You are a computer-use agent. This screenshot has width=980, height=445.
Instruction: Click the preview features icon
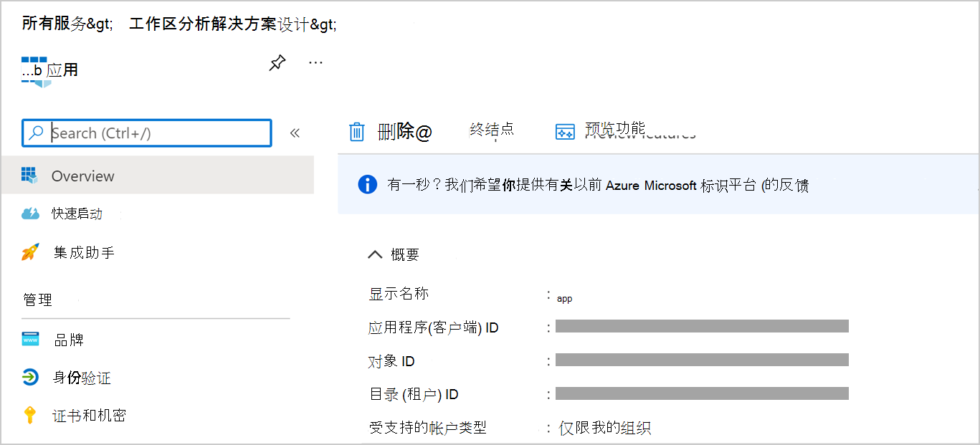tap(565, 132)
